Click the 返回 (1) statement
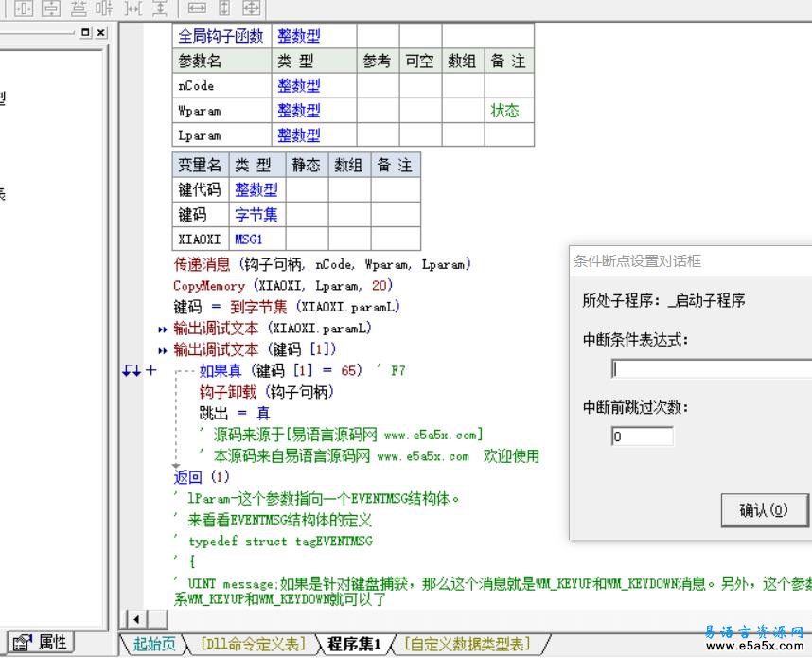The width and height of the screenshot is (812, 658). tap(202, 477)
